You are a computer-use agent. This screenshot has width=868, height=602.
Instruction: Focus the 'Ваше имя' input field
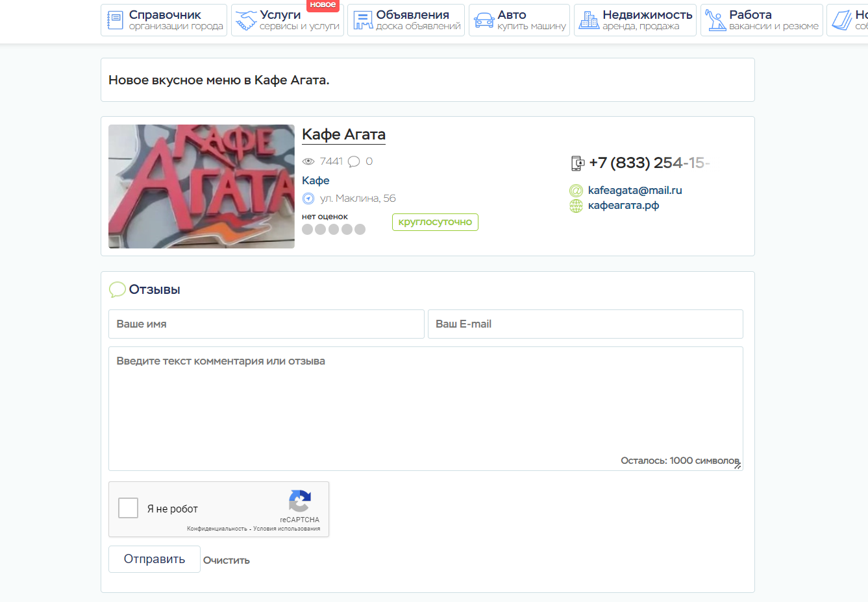(266, 324)
